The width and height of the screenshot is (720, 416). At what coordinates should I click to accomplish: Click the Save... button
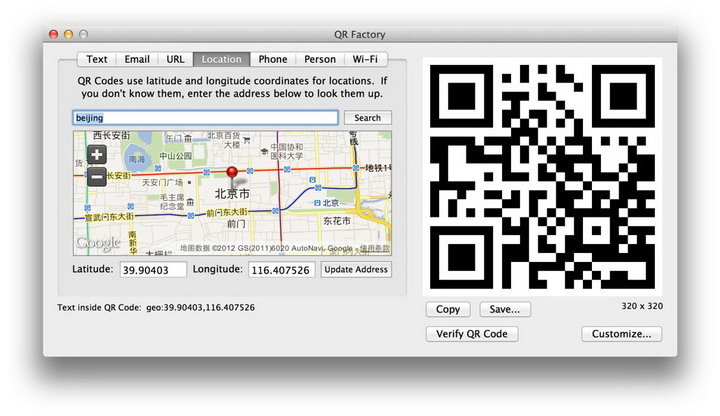tap(505, 309)
